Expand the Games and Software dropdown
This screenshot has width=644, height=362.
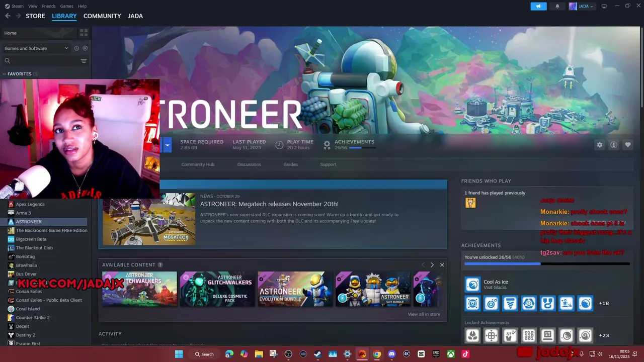click(x=36, y=48)
